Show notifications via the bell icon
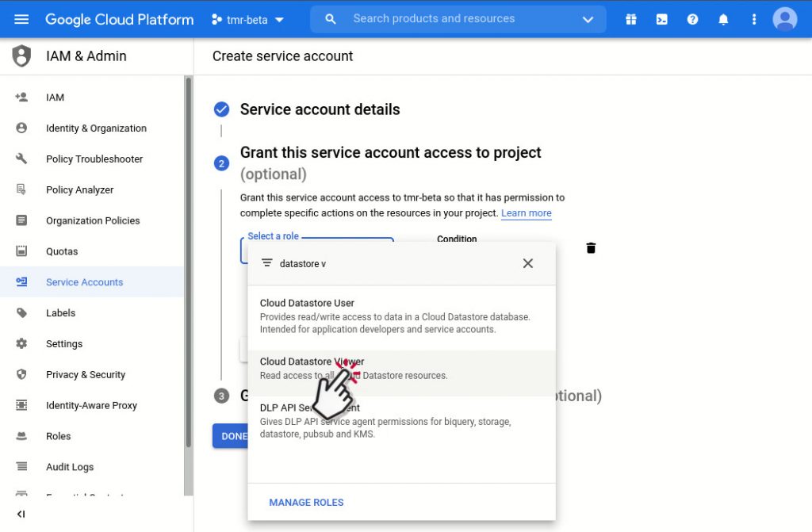 [723, 20]
